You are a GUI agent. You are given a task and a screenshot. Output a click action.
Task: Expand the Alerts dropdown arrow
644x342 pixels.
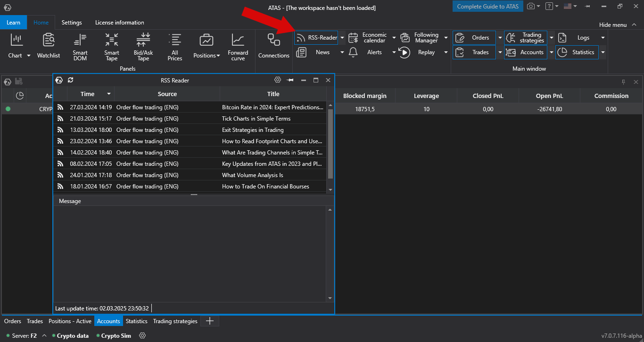pos(394,52)
